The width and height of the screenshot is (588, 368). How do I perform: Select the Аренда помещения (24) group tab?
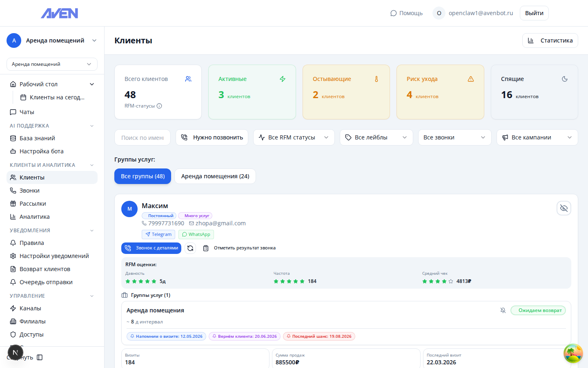[215, 176]
